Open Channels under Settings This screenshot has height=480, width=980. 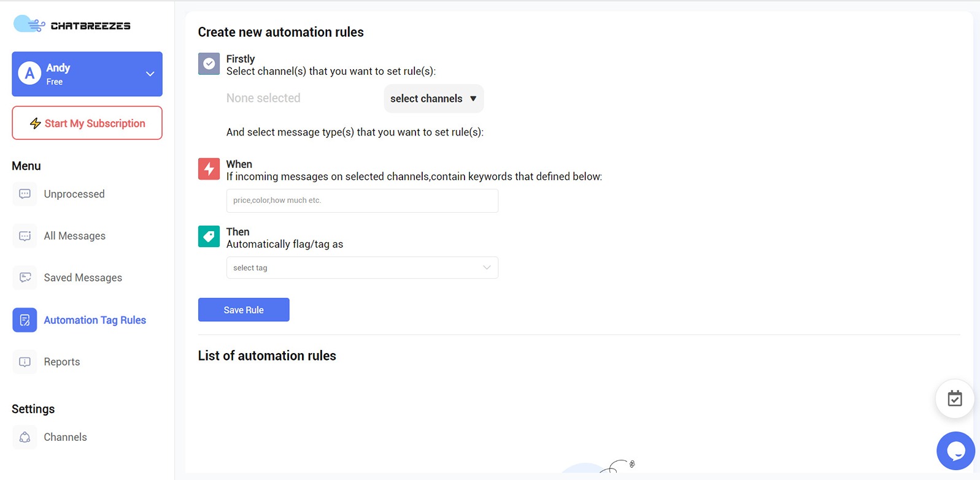(66, 437)
